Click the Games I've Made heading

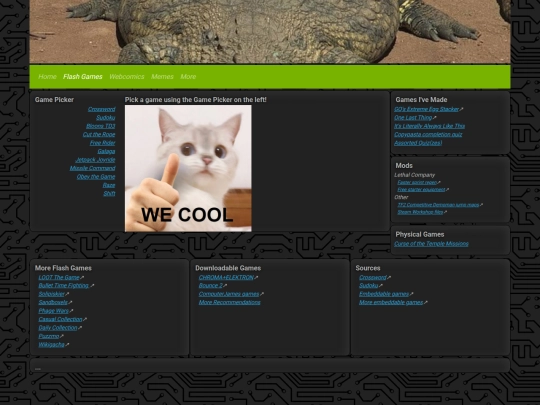click(x=421, y=100)
